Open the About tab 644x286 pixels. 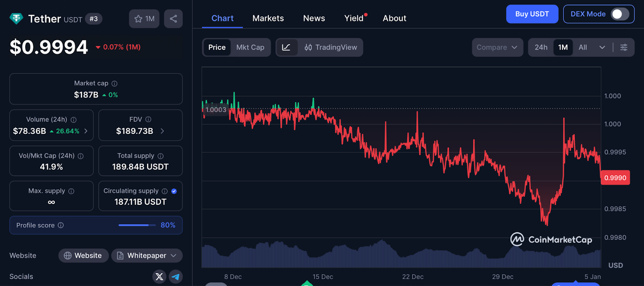click(394, 18)
